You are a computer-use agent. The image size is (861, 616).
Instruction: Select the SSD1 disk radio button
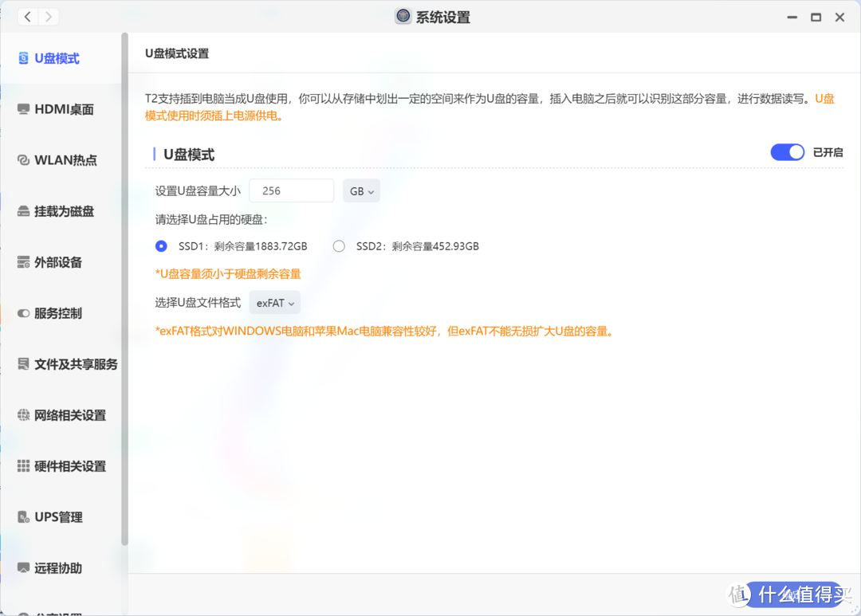pos(161,246)
